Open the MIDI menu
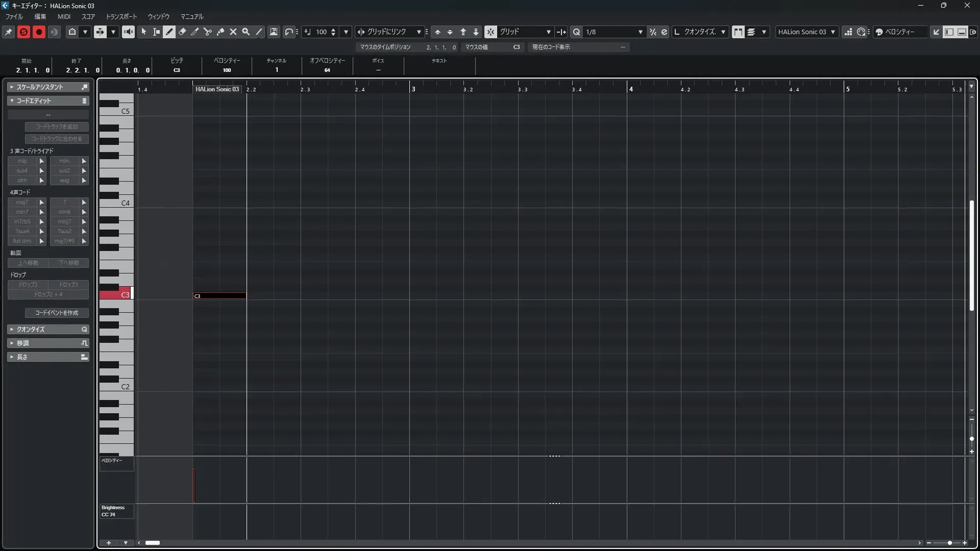Screen dimensions: 980x551 (x=64, y=16)
